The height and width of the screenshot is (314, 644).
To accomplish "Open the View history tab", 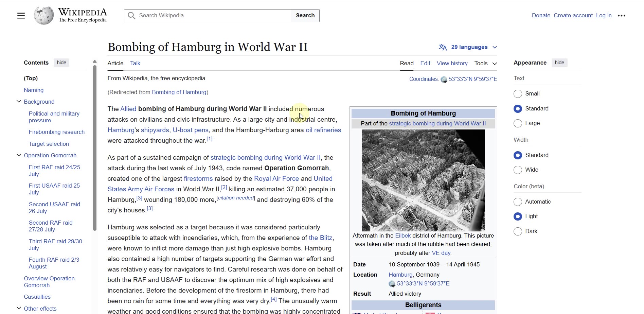I will click(x=452, y=64).
